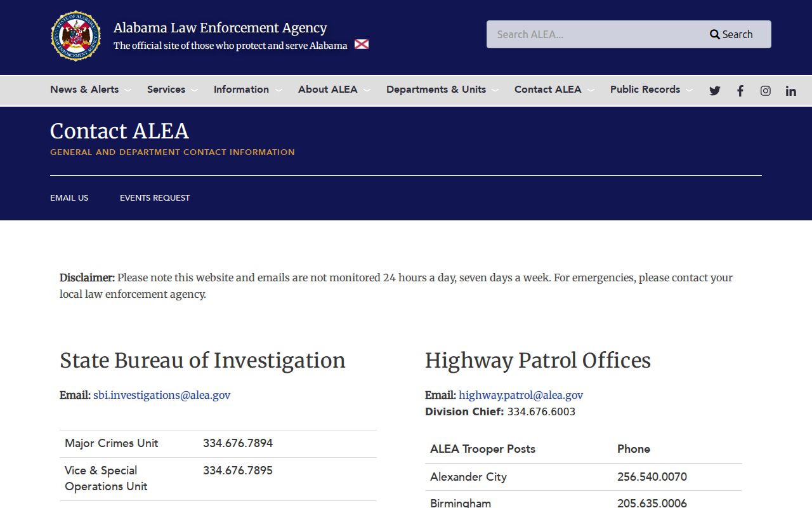This screenshot has width=812, height=508.
Task: Expand the Information menu
Action: (248, 90)
